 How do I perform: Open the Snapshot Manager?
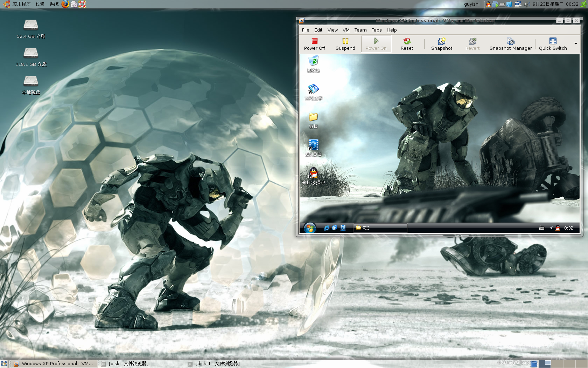[511, 44]
